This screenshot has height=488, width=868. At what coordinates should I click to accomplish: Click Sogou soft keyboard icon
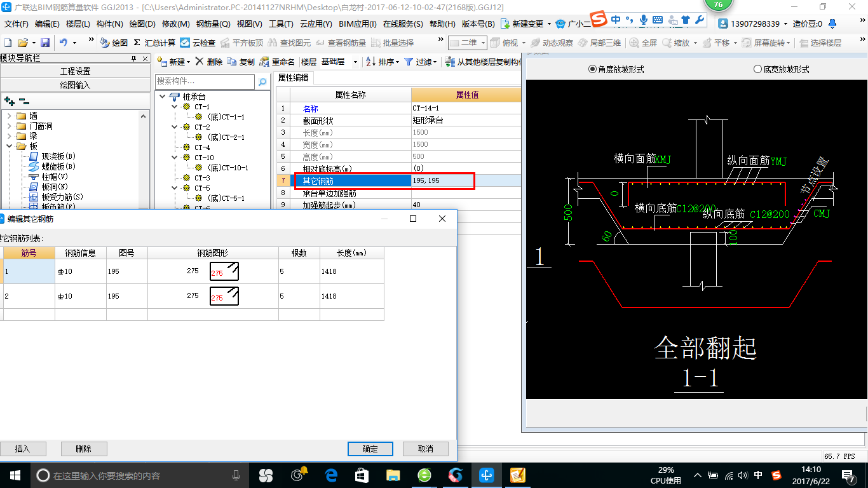pos(658,20)
